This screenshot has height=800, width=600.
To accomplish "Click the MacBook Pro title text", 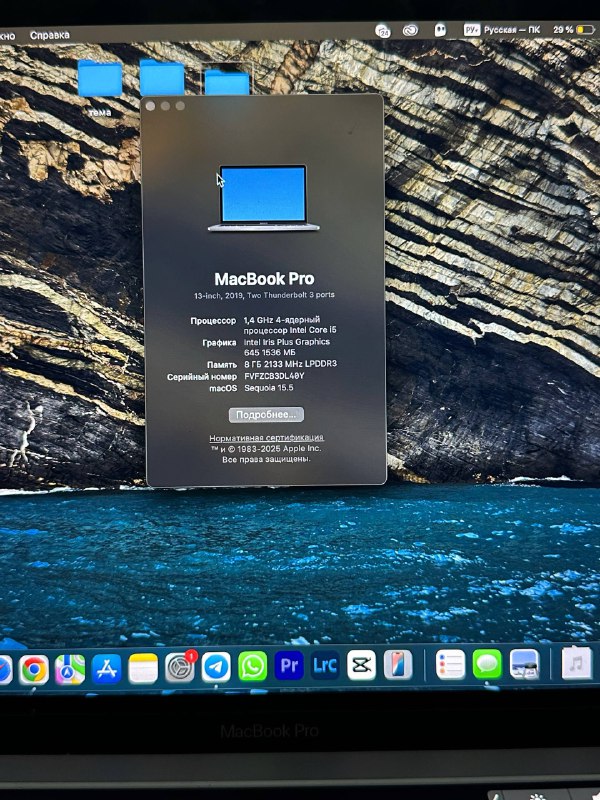I will [264, 279].
